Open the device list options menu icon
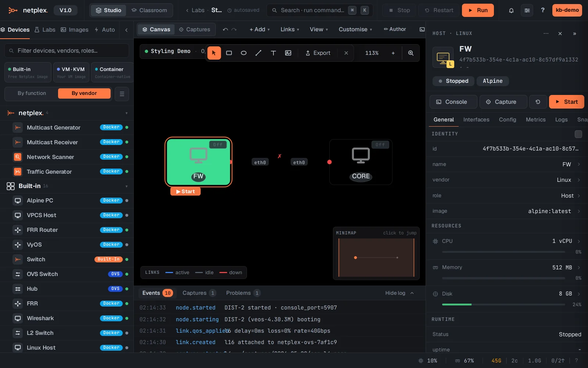 [x=122, y=93]
